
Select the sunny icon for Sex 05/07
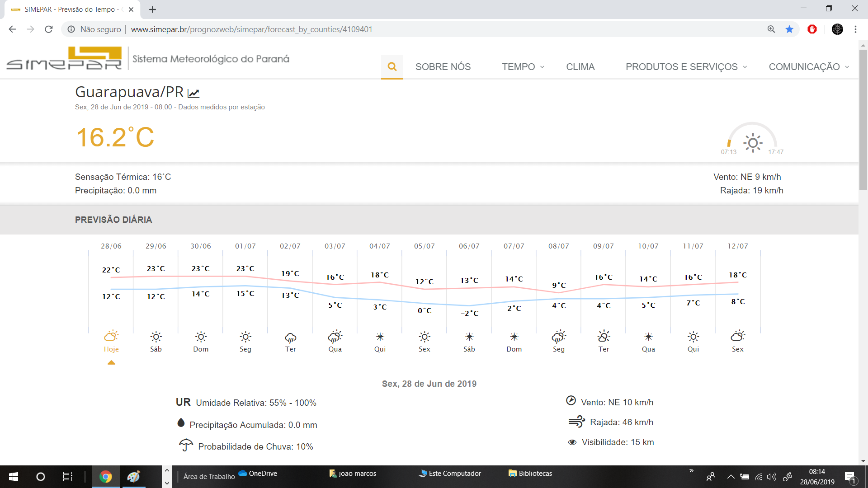[x=425, y=337]
